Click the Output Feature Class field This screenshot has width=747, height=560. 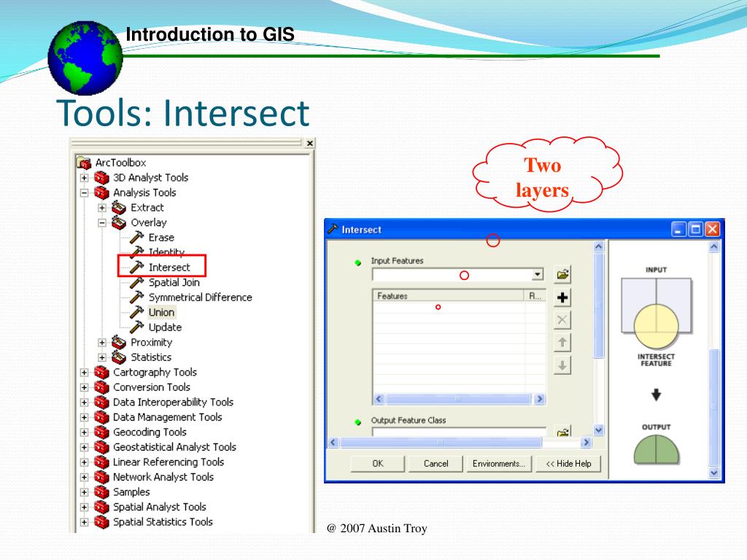pos(459,432)
